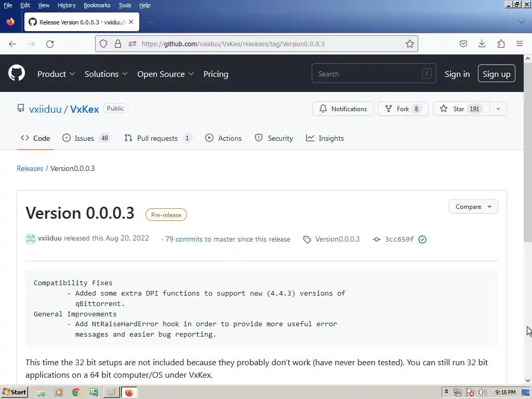Click the scrollbar down arrow

click(528, 380)
